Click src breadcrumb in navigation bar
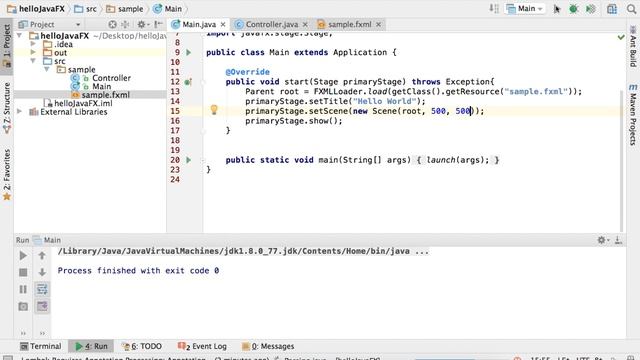This screenshot has height=360, width=640. [x=86, y=9]
